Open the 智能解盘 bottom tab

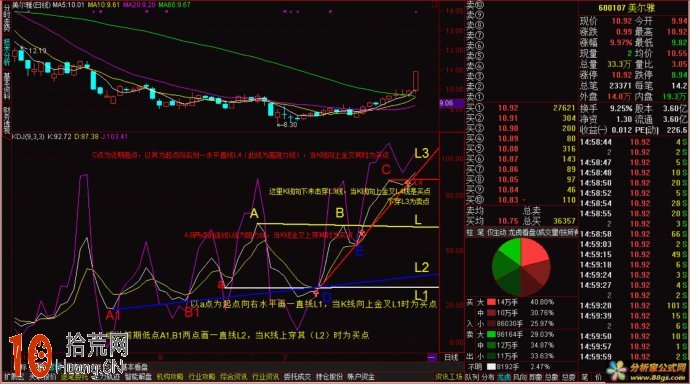(138, 377)
